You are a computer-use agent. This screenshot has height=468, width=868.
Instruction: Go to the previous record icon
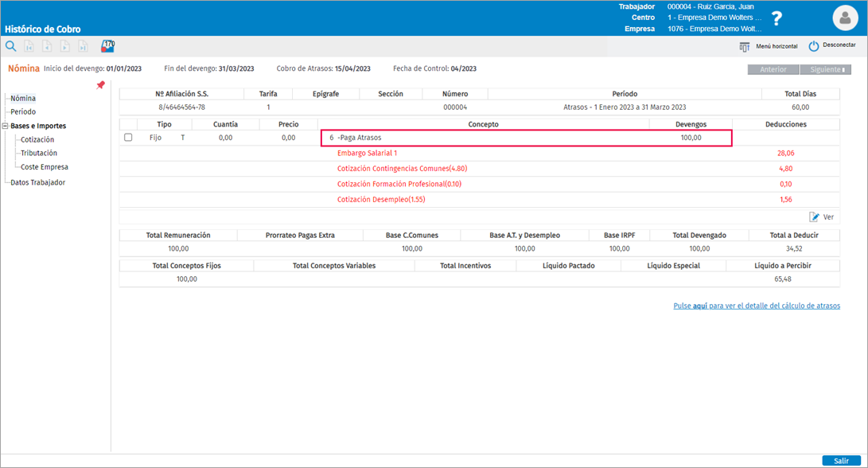pos(47,46)
